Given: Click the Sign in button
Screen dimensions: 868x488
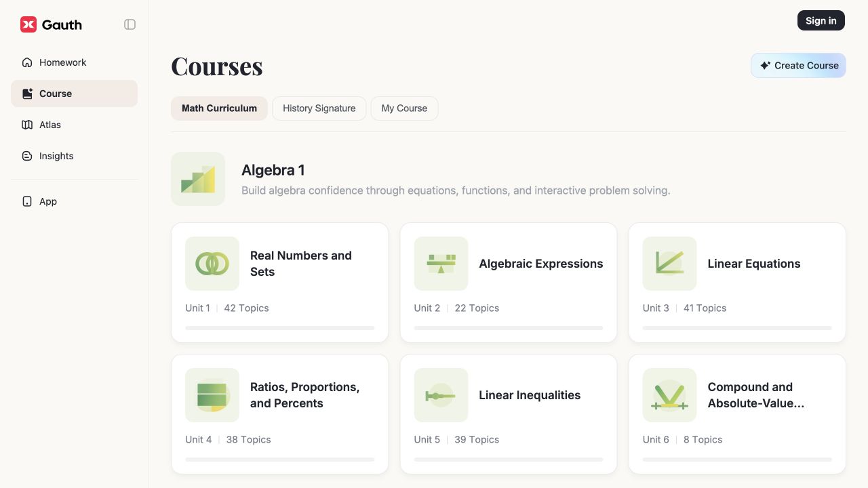Looking at the screenshot, I should coord(821,20).
